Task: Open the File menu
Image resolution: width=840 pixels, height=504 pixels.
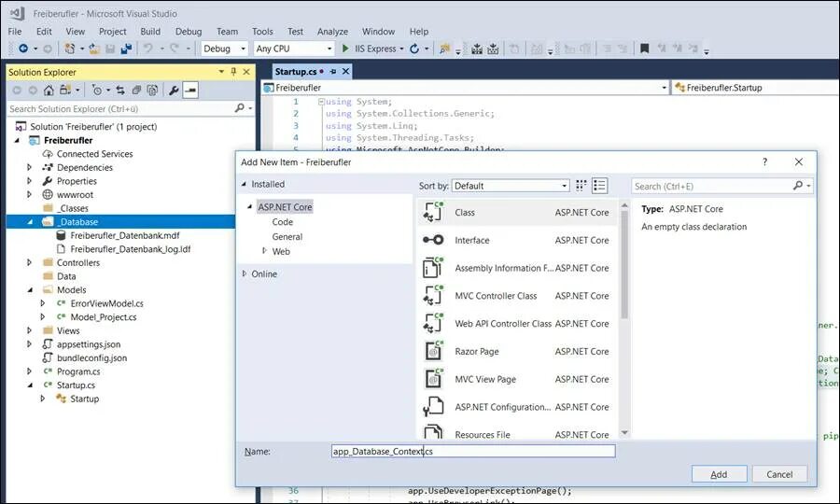Action: [x=15, y=32]
